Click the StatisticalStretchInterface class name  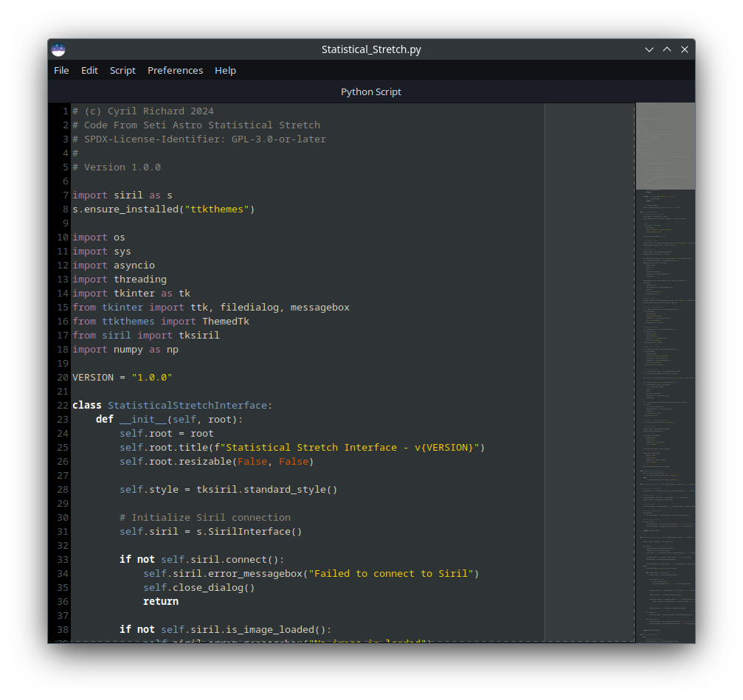[x=187, y=406]
